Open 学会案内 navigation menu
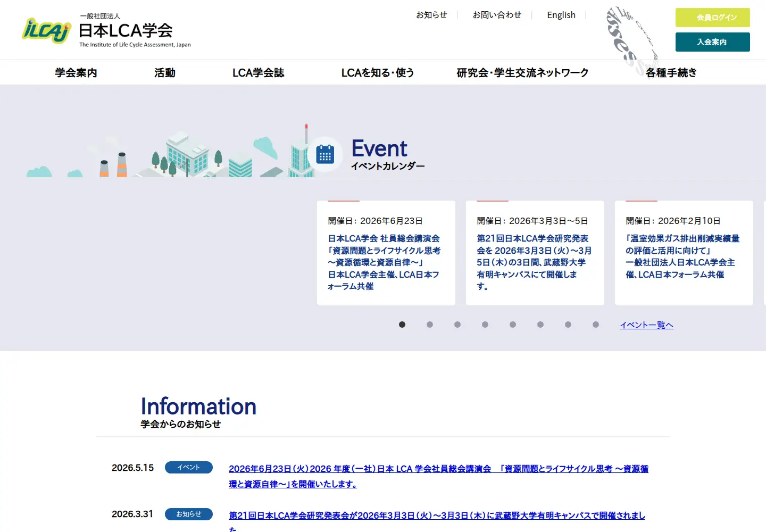The height and width of the screenshot is (532, 766). click(x=76, y=73)
